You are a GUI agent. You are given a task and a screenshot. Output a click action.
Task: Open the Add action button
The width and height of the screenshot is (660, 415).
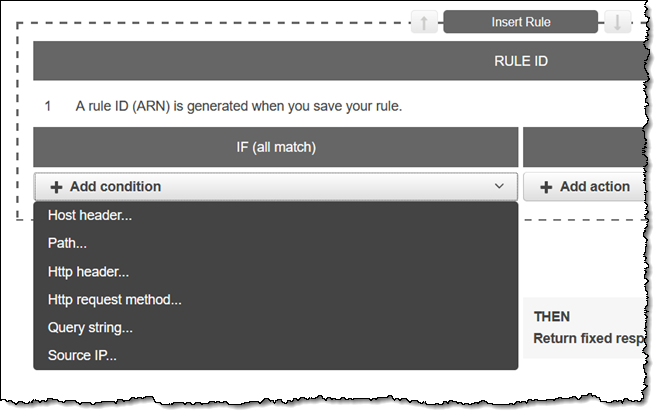590,187
